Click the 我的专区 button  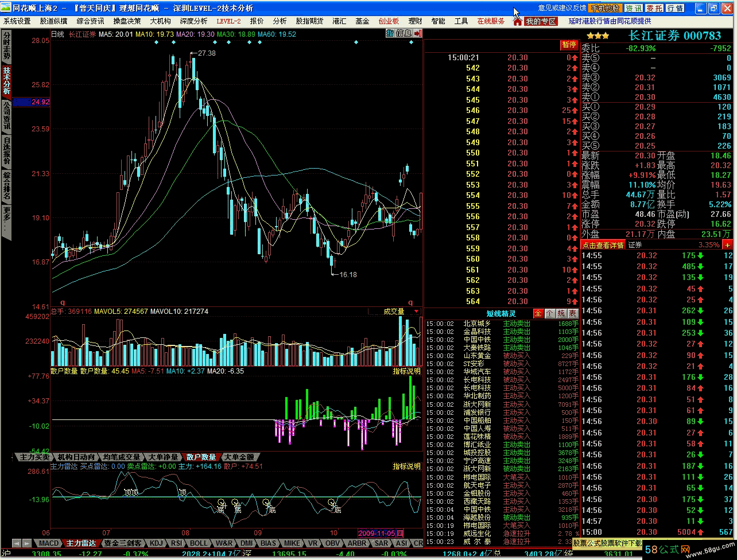point(540,21)
